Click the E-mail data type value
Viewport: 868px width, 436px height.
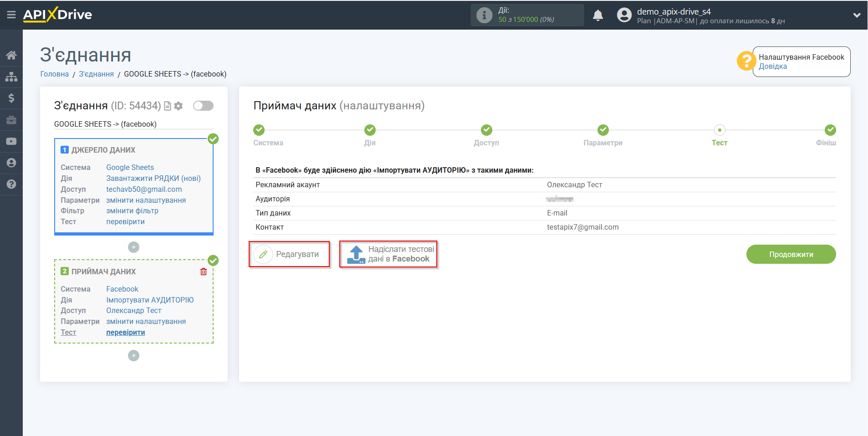[x=557, y=213]
